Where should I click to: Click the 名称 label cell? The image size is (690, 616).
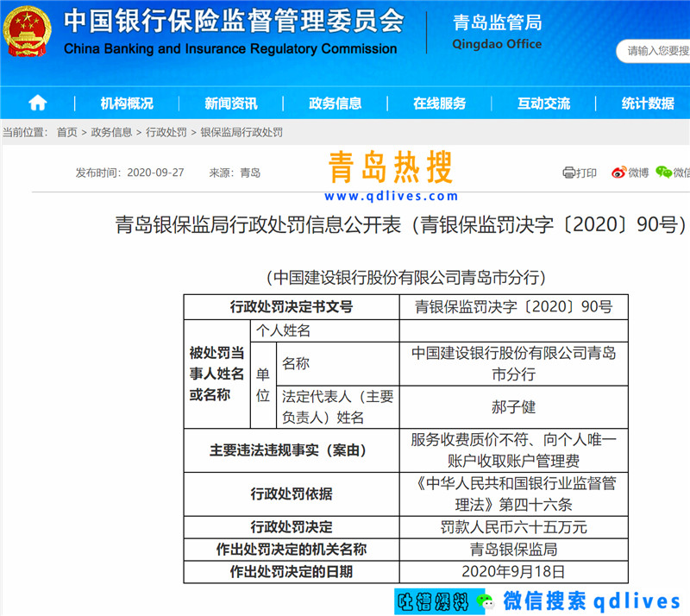[337, 364]
